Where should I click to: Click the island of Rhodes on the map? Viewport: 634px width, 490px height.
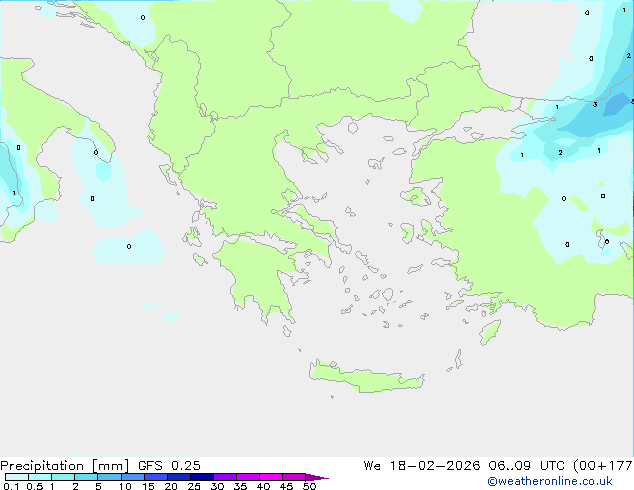[490, 332]
